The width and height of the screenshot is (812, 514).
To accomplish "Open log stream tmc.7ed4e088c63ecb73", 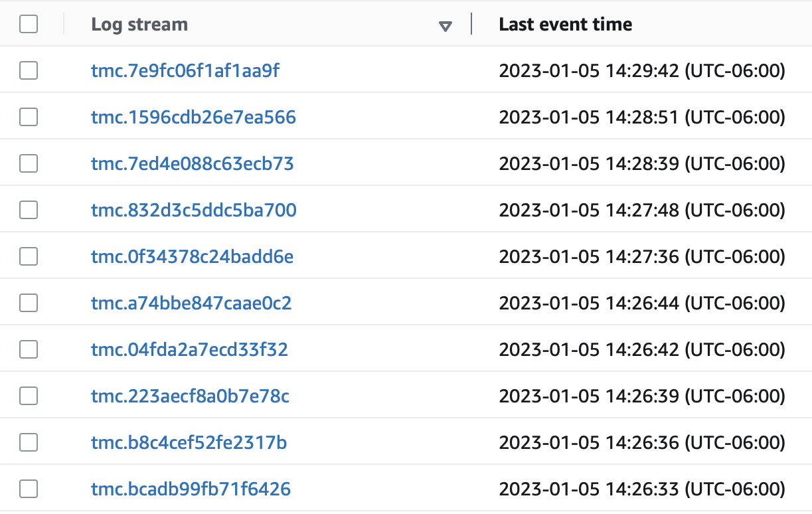I will point(191,163).
